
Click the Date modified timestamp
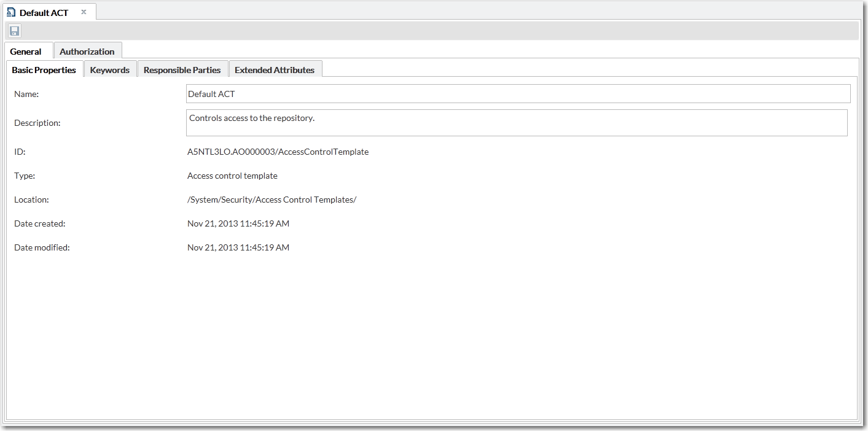(x=238, y=247)
